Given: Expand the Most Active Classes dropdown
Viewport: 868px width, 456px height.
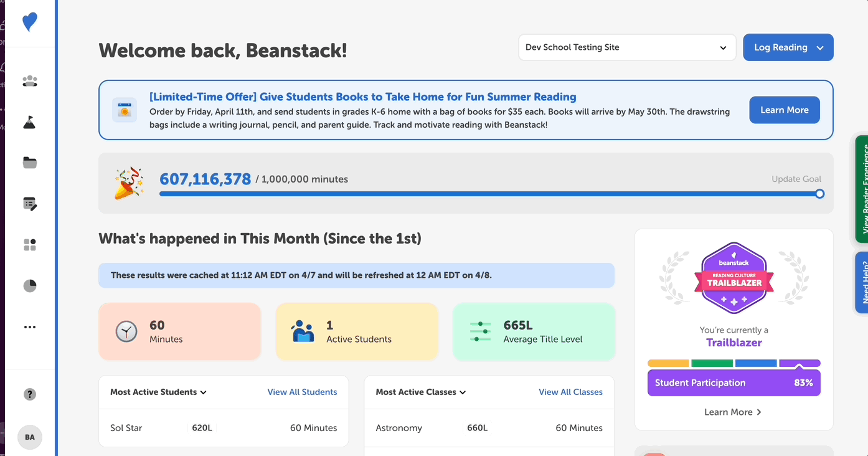Looking at the screenshot, I should (x=420, y=392).
